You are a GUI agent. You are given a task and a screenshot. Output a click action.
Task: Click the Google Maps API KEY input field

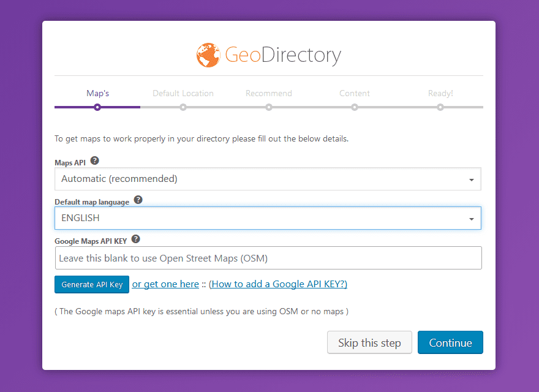268,258
